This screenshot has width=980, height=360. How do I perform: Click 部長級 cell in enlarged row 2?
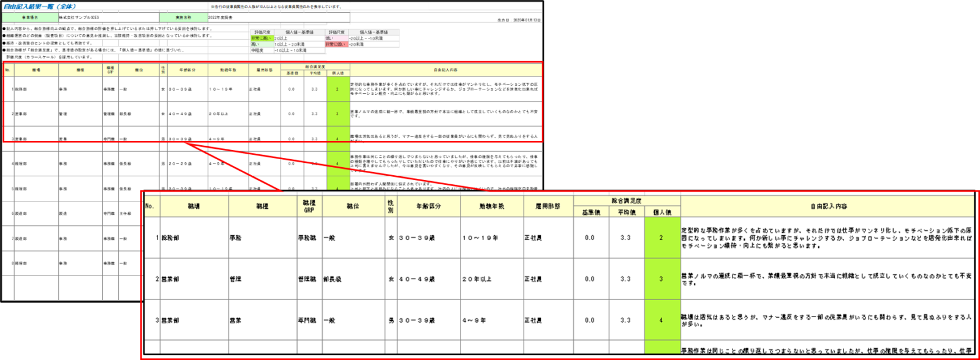click(x=333, y=279)
